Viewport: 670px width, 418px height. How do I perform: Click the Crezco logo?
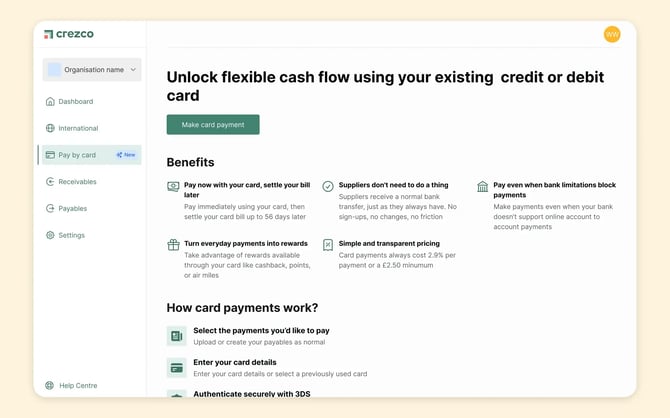67,34
